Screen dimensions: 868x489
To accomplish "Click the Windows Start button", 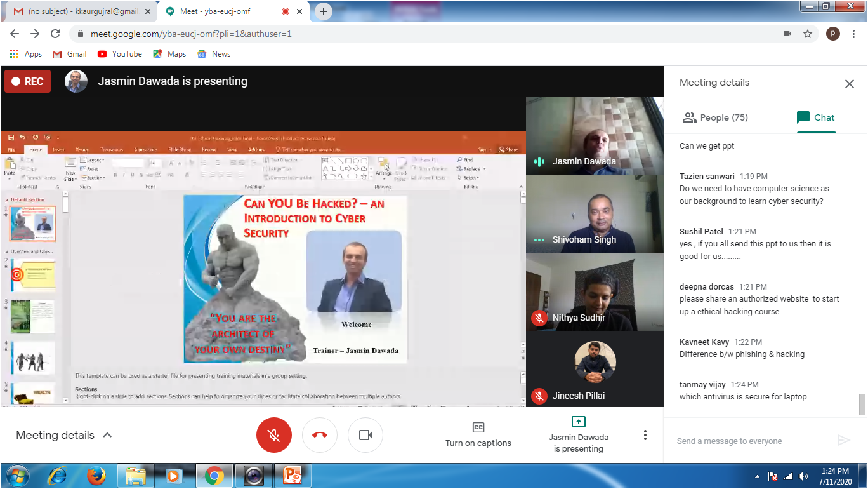I will pos(17,476).
